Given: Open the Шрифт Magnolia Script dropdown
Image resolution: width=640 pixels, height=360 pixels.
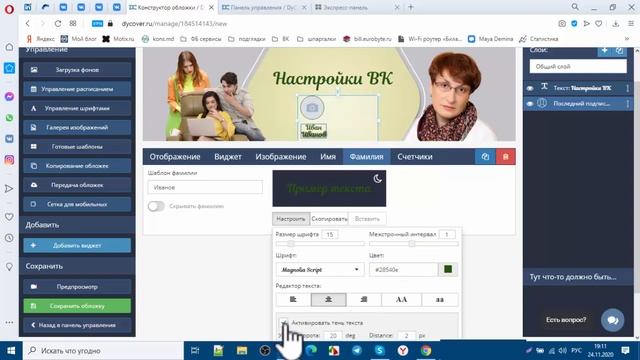Looking at the screenshot, I should click(320, 270).
